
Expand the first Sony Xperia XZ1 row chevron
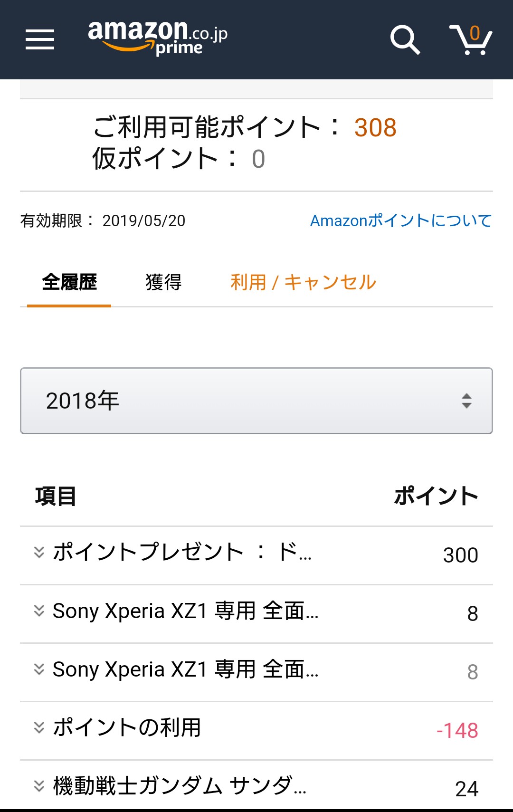[39, 611]
